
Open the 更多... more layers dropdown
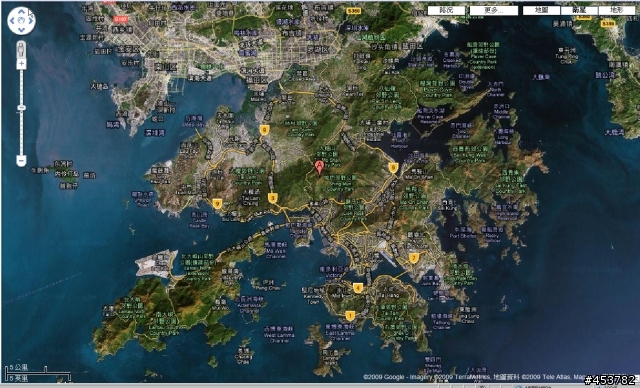pyautogui.click(x=494, y=10)
